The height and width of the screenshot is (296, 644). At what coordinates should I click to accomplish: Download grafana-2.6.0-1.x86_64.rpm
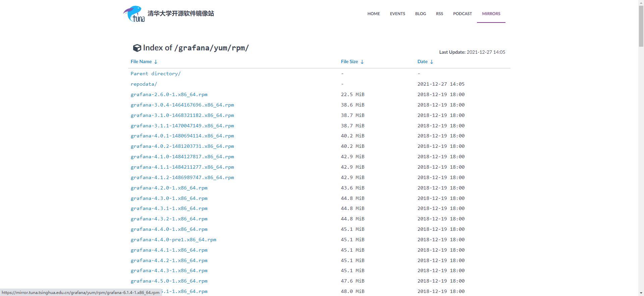[169, 94]
